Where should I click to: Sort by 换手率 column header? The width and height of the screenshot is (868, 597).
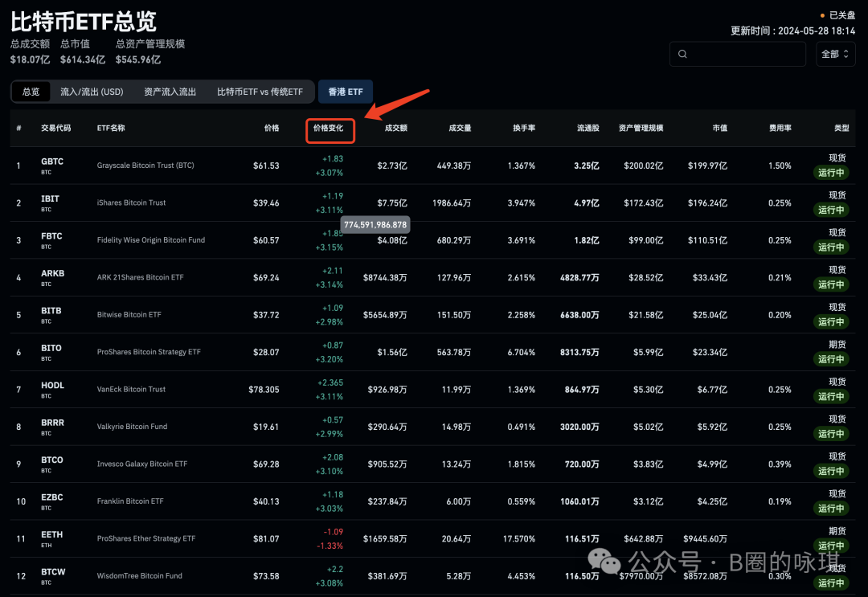[x=524, y=129]
